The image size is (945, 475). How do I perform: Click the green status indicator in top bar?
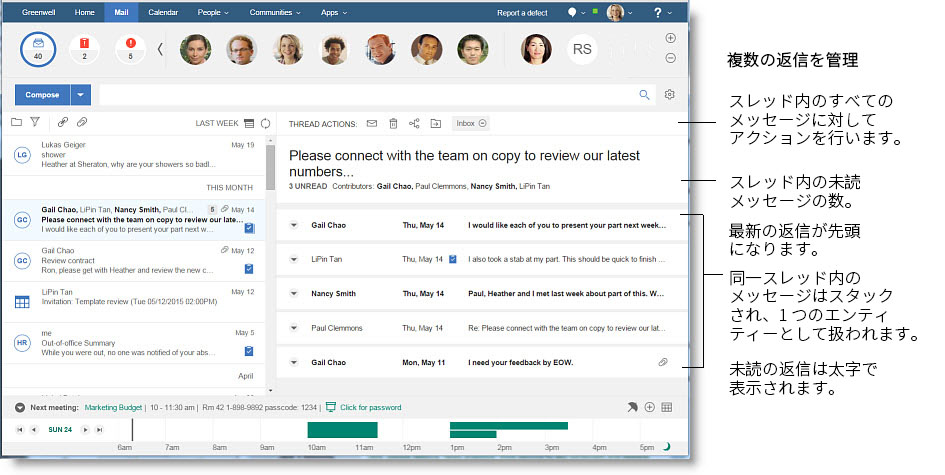pos(595,11)
